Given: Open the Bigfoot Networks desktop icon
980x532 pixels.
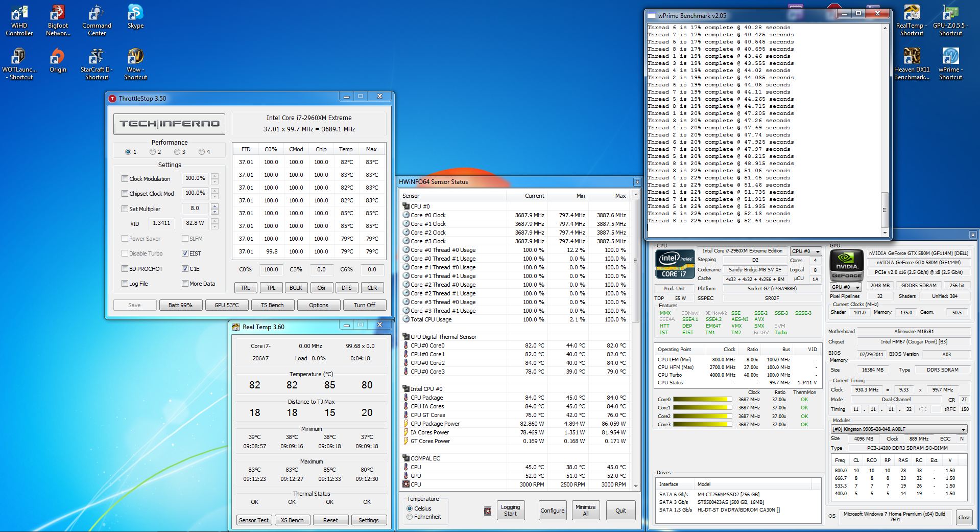Looking at the screenshot, I should point(58,20).
